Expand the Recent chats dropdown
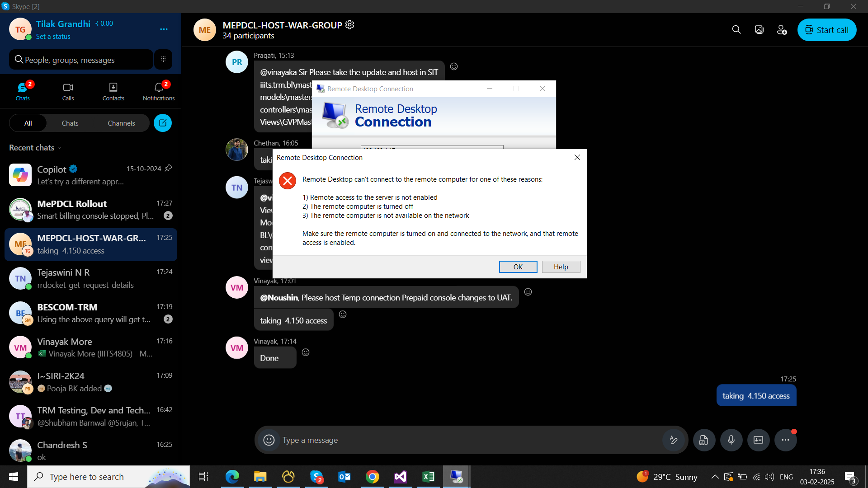 [x=35, y=148]
